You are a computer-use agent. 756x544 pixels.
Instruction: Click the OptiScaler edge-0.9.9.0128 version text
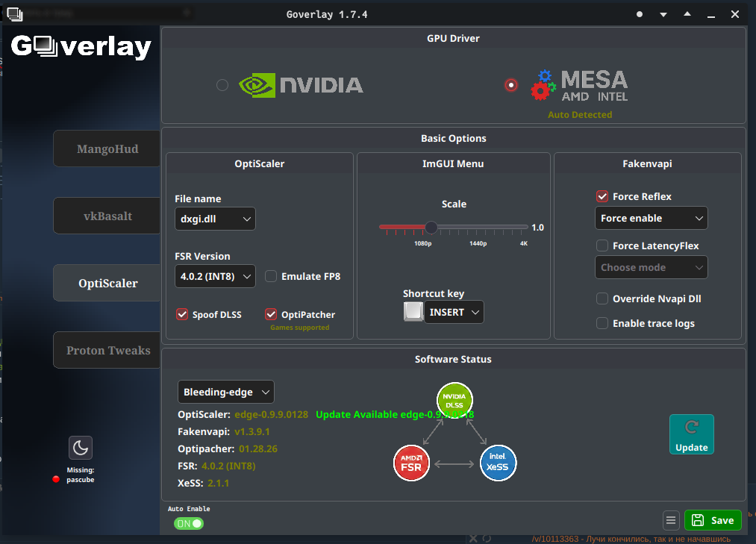(271, 415)
